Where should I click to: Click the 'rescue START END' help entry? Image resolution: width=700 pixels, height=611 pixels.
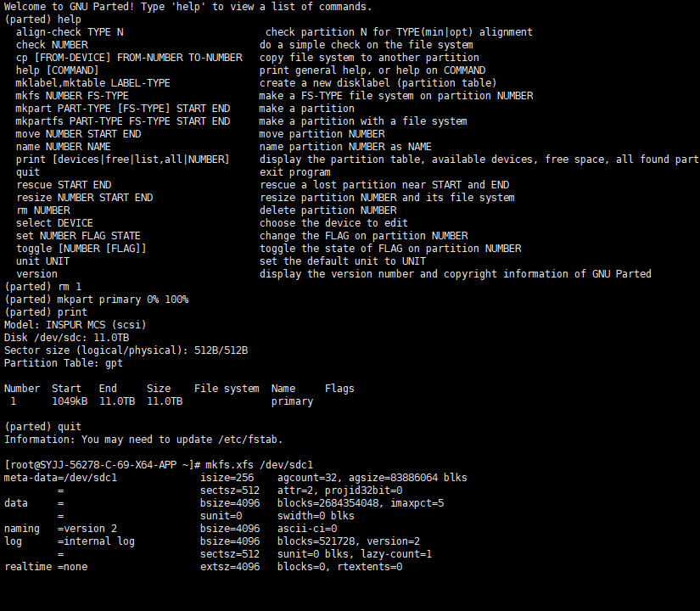tap(64, 185)
